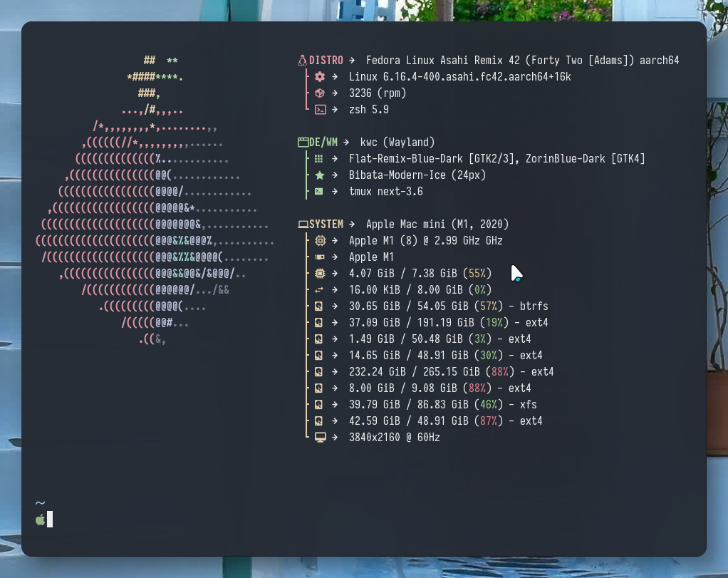Click the DISTRO heading label
The height and width of the screenshot is (578, 728).
pos(326,61)
